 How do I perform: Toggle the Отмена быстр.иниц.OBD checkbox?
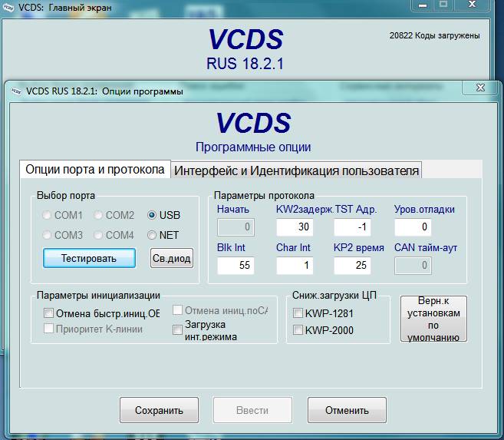click(x=49, y=313)
